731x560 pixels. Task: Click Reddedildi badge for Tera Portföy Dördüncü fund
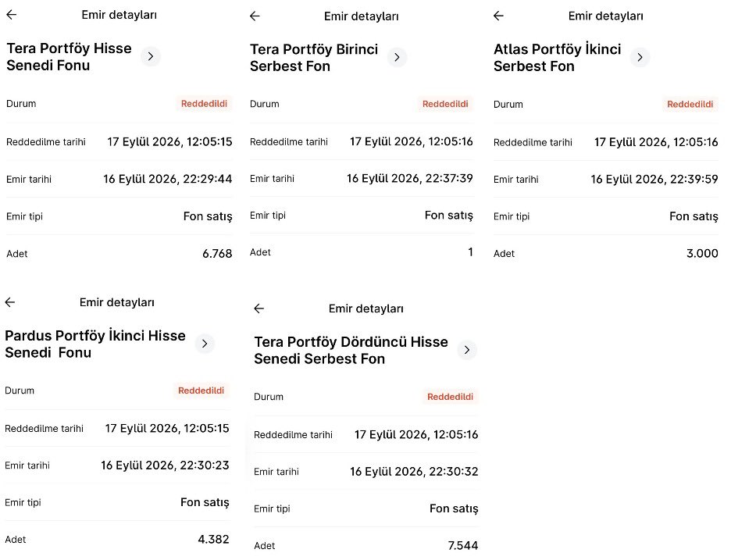point(450,397)
